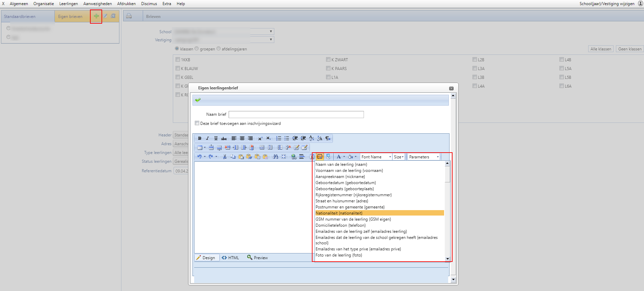
Task: Click the green checkmark save icon
Action: (x=198, y=100)
